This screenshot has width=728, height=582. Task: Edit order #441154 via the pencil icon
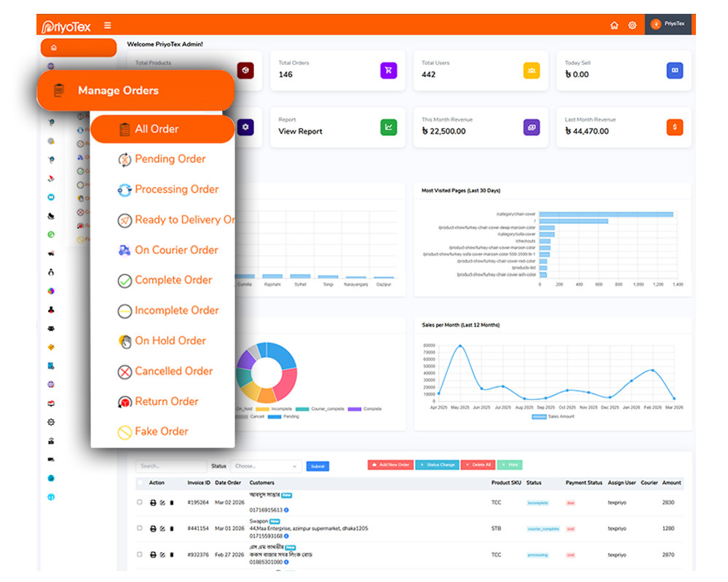pyautogui.click(x=162, y=528)
